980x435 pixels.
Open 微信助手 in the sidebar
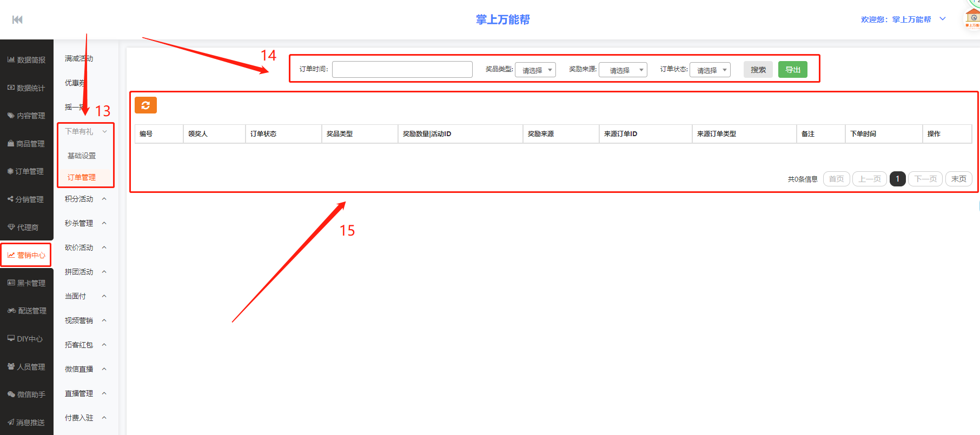click(x=26, y=394)
